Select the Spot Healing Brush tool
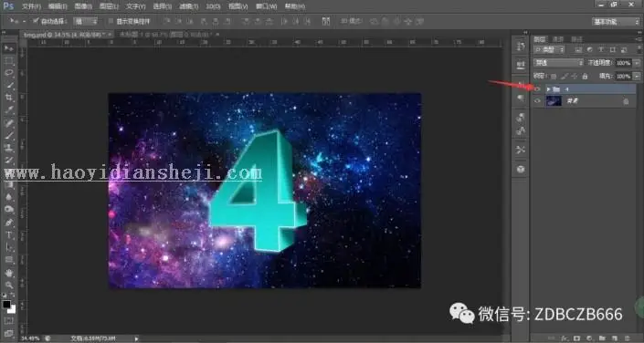644x343 pixels. point(9,122)
